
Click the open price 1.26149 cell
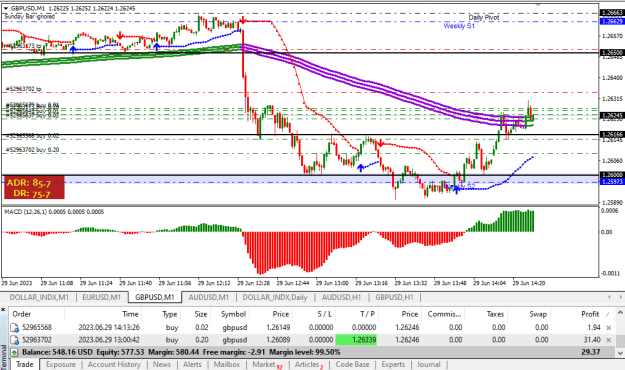(278, 328)
